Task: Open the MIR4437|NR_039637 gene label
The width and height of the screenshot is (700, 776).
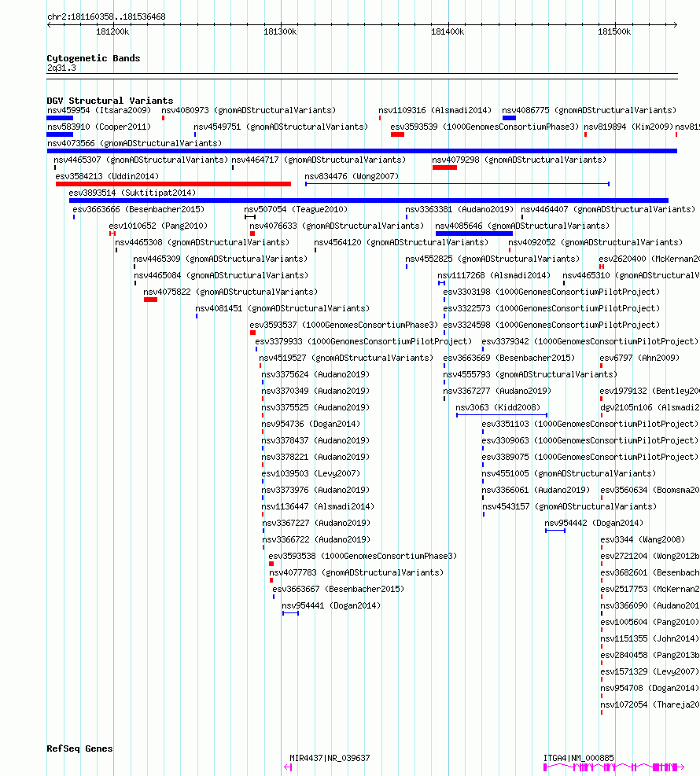Action: 330,758
